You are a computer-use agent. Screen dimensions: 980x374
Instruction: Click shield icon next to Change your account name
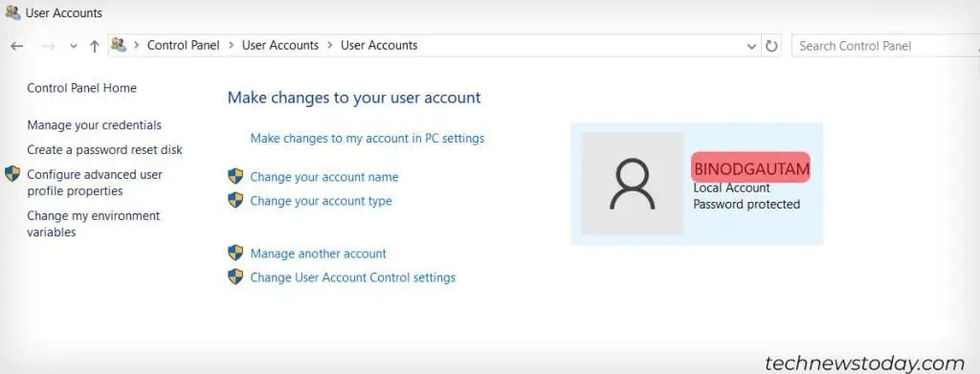[x=235, y=176]
